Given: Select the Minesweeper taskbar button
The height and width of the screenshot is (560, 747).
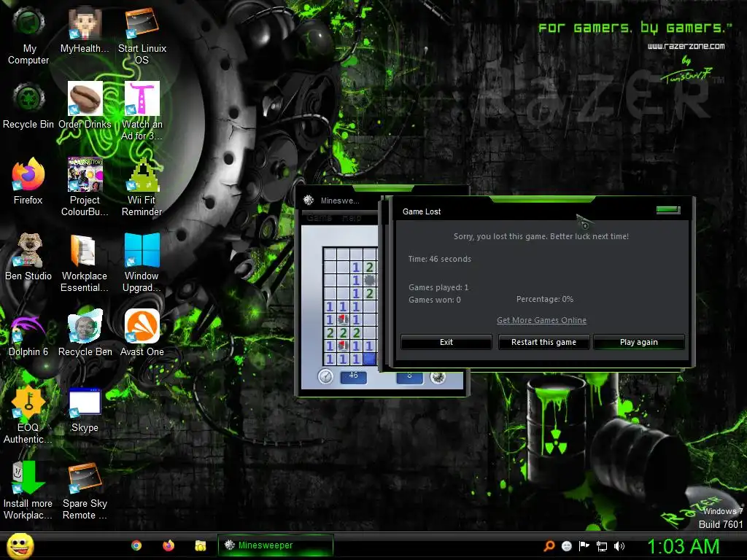Looking at the screenshot, I should point(275,545).
